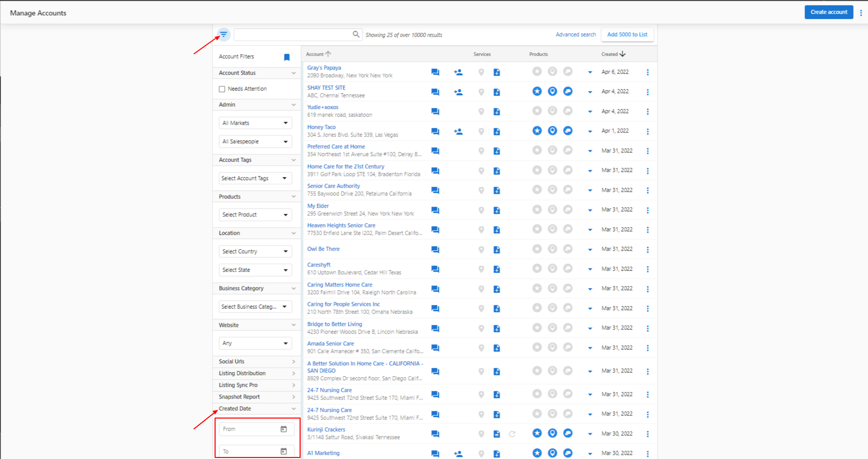Click chat bubble product icon for Honey Taco
This screenshot has height=459, width=868.
point(568,130)
